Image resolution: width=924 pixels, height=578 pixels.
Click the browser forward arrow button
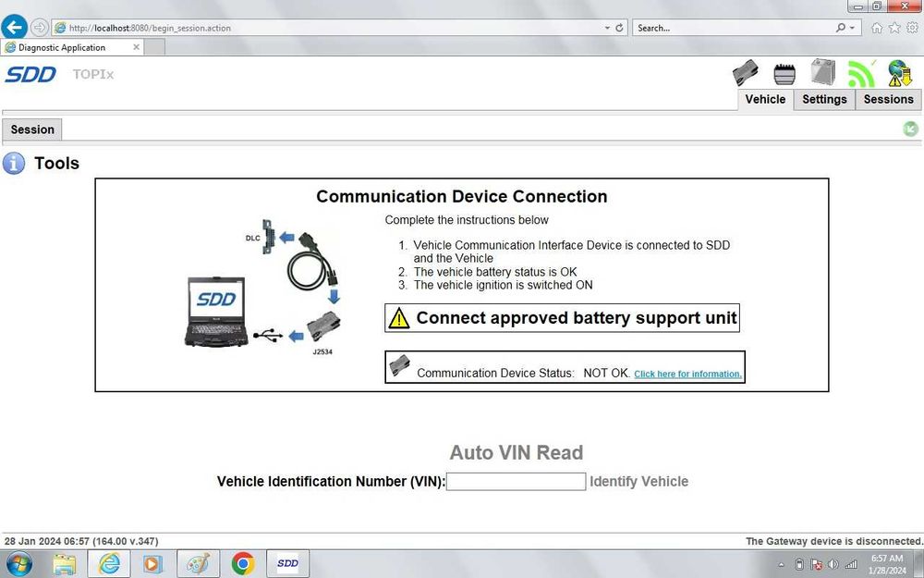pyautogui.click(x=39, y=28)
